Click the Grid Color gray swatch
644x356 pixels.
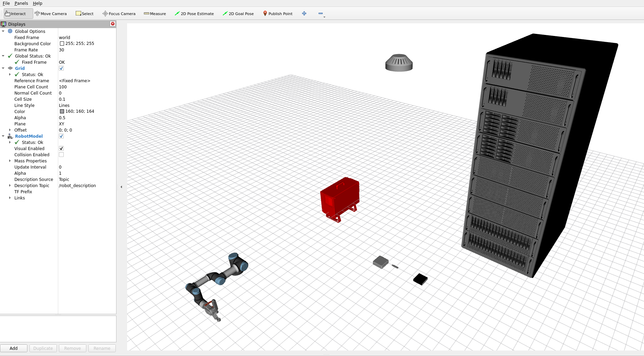click(62, 111)
